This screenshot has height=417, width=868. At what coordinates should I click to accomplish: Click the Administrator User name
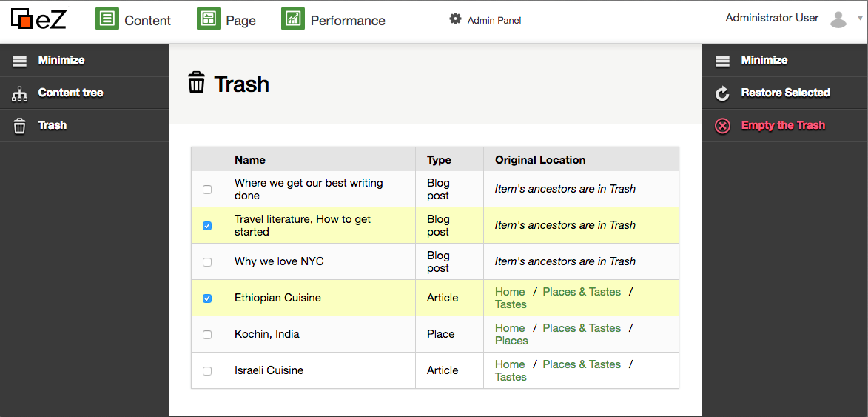[772, 18]
